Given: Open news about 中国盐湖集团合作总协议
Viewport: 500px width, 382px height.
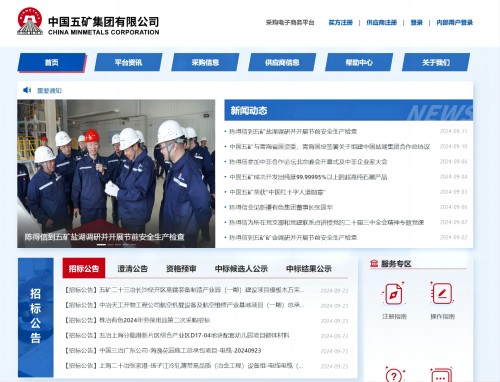Looking at the screenshot, I should 330,146.
